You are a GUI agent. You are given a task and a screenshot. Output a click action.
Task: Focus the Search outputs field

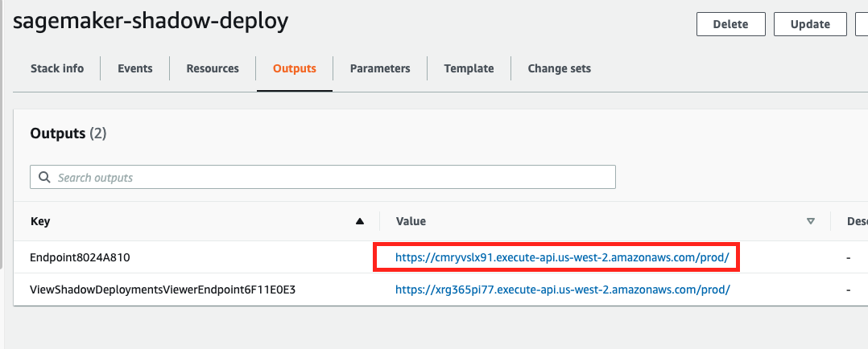pos(323,178)
